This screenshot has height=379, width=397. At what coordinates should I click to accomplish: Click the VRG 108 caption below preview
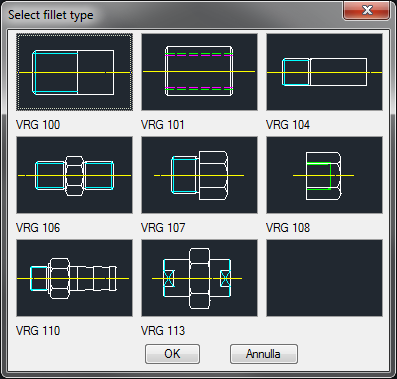click(288, 228)
